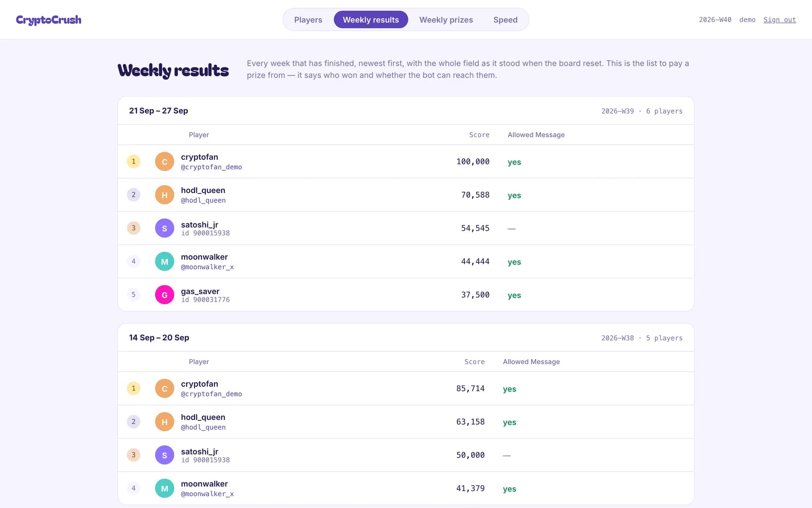Screen dimensions: 812x508
Task: Click the 'Weekly results' page heading
Action: coord(173,70)
